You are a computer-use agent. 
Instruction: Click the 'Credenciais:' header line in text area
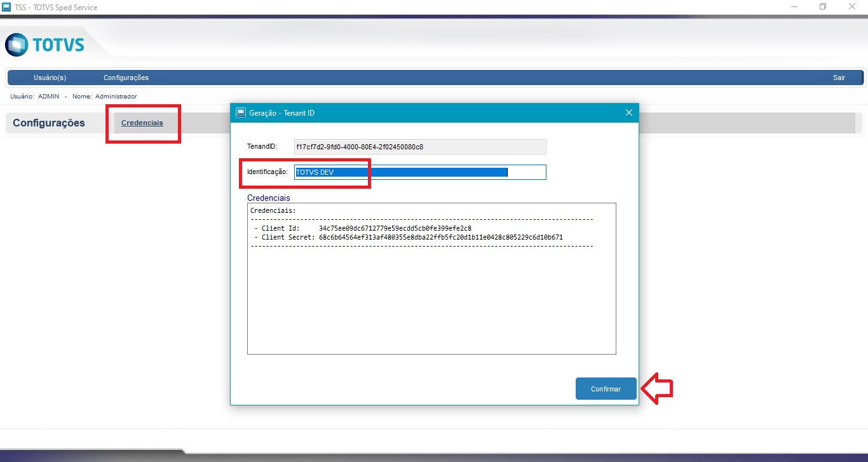tap(273, 210)
